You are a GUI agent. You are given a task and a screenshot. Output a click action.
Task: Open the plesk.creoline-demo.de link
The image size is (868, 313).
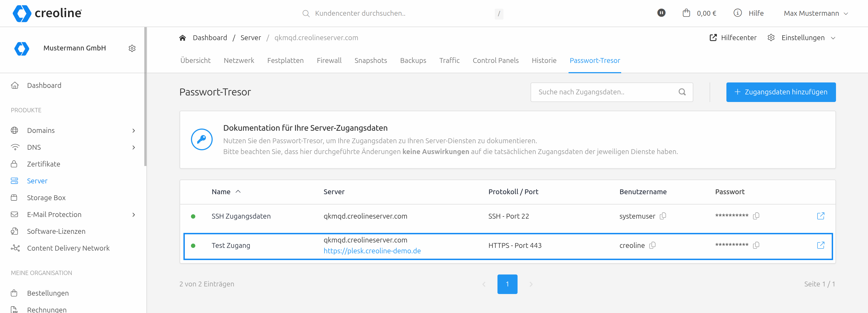(372, 251)
